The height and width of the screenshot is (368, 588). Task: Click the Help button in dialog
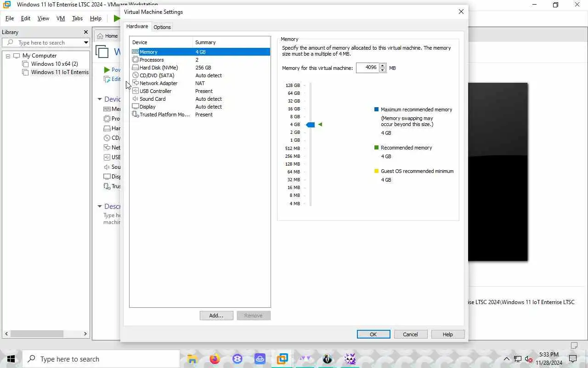coord(448,334)
